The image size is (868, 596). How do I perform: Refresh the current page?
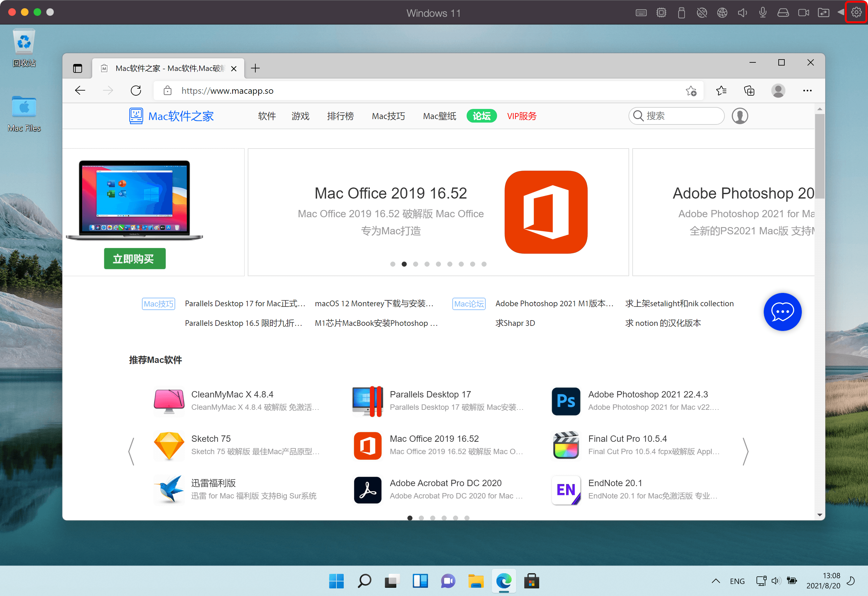136,91
